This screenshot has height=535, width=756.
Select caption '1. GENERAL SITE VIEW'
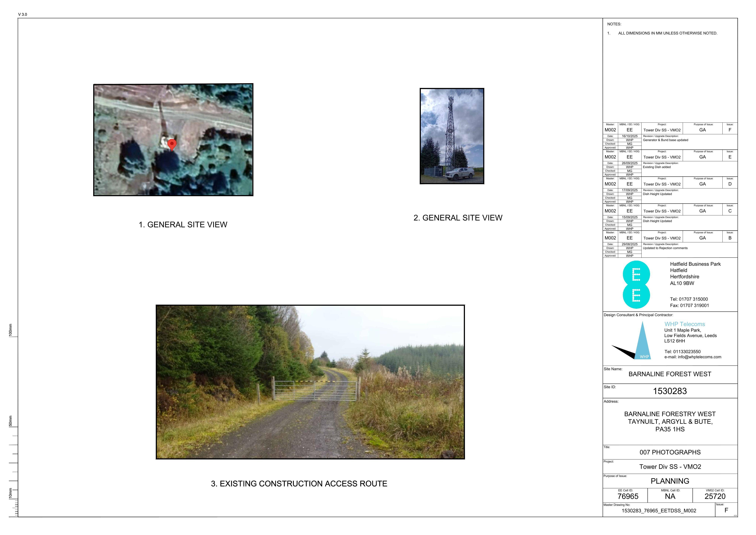click(183, 224)
